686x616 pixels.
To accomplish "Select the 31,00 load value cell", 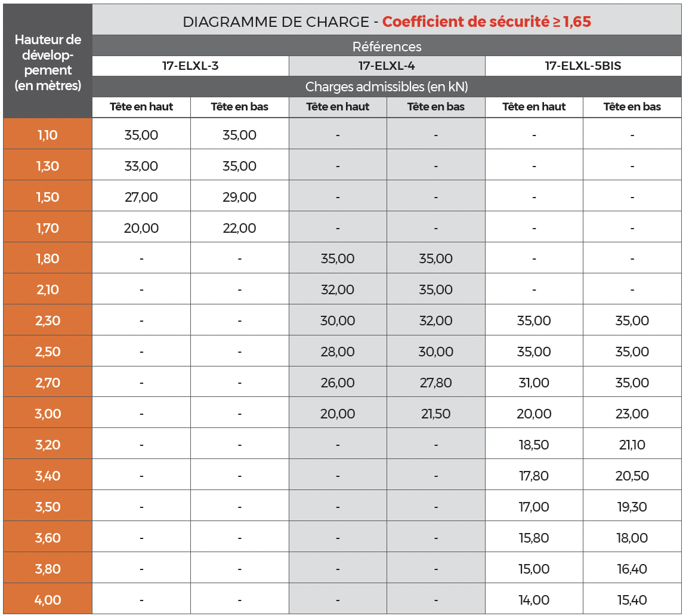I will [534, 383].
